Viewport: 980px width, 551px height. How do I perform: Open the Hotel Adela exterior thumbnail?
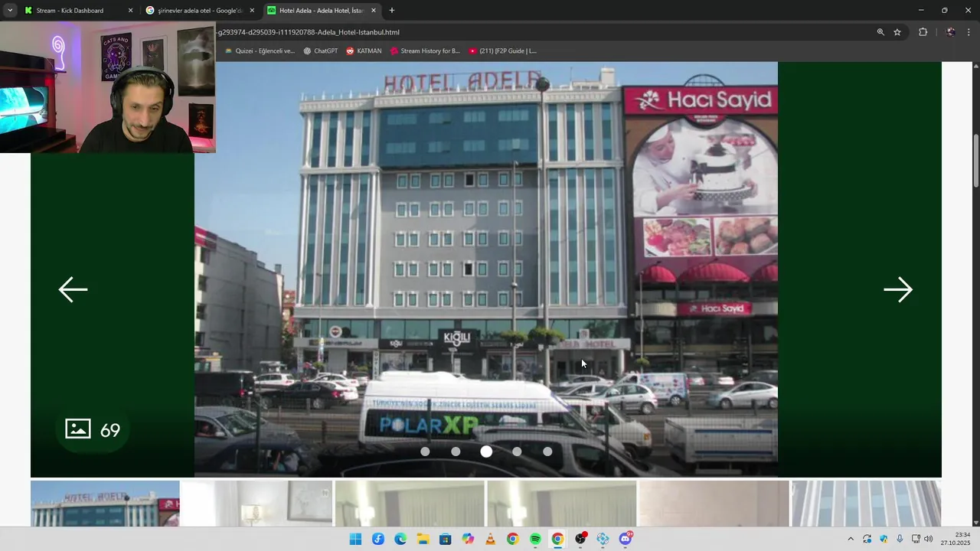(105, 504)
